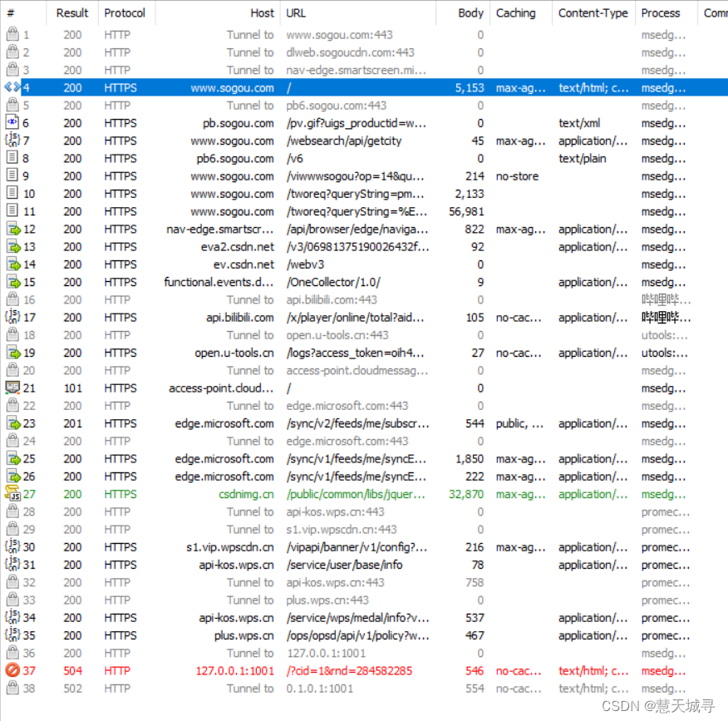This screenshot has height=721, width=728.
Task: Click the body size 758 in session 32
Action: pos(475,582)
